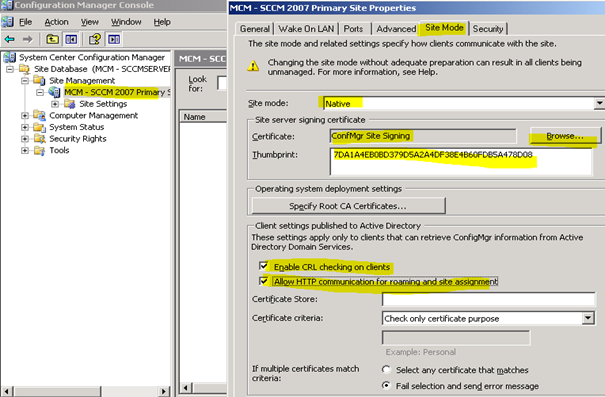Expand the Computer Management node
Screen dimensions: 605x397
[x=25, y=116]
